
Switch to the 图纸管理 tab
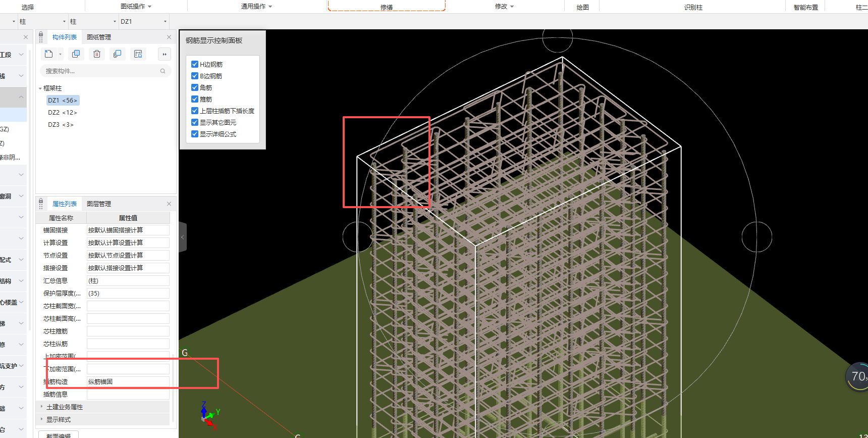pos(99,37)
